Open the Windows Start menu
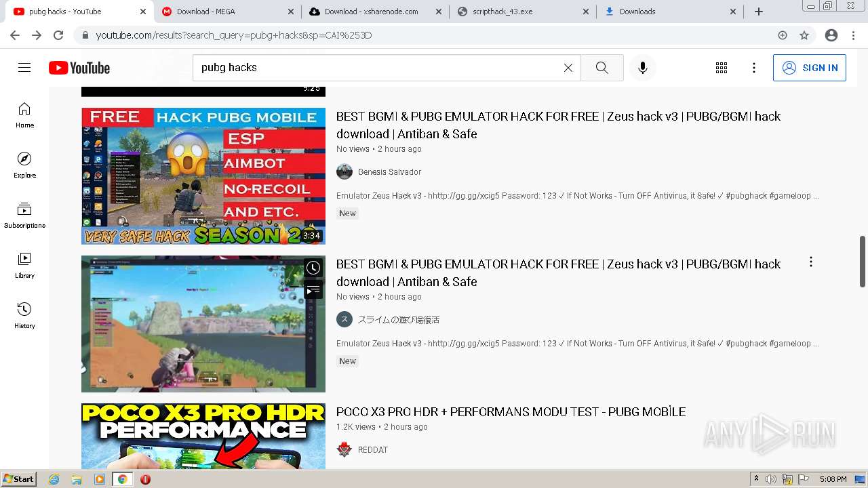This screenshot has width=868, height=488. tap(18, 479)
